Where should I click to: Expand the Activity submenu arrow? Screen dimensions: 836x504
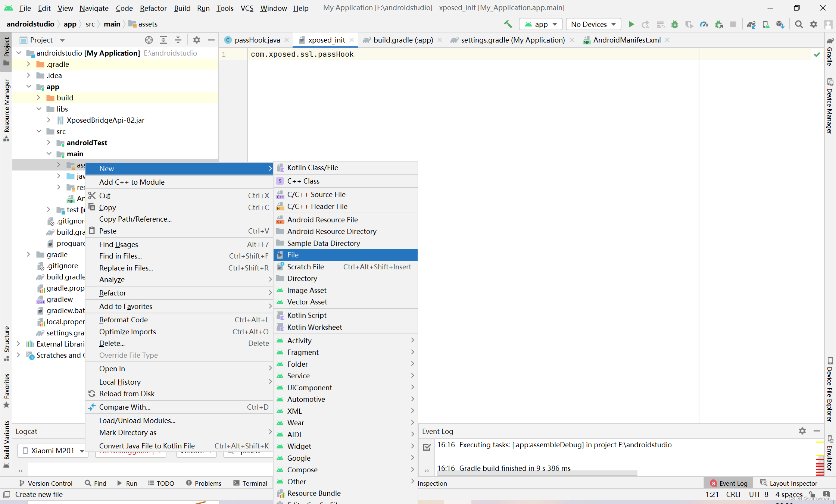[412, 340]
